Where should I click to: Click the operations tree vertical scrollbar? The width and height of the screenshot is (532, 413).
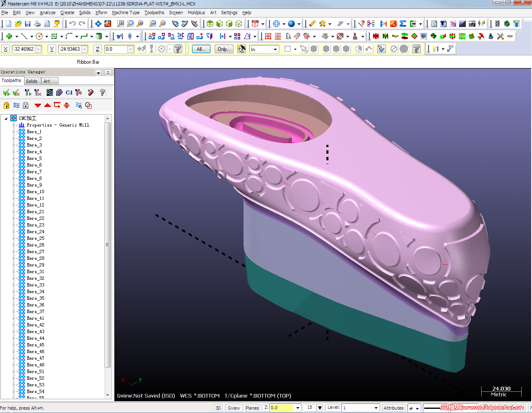108,245
